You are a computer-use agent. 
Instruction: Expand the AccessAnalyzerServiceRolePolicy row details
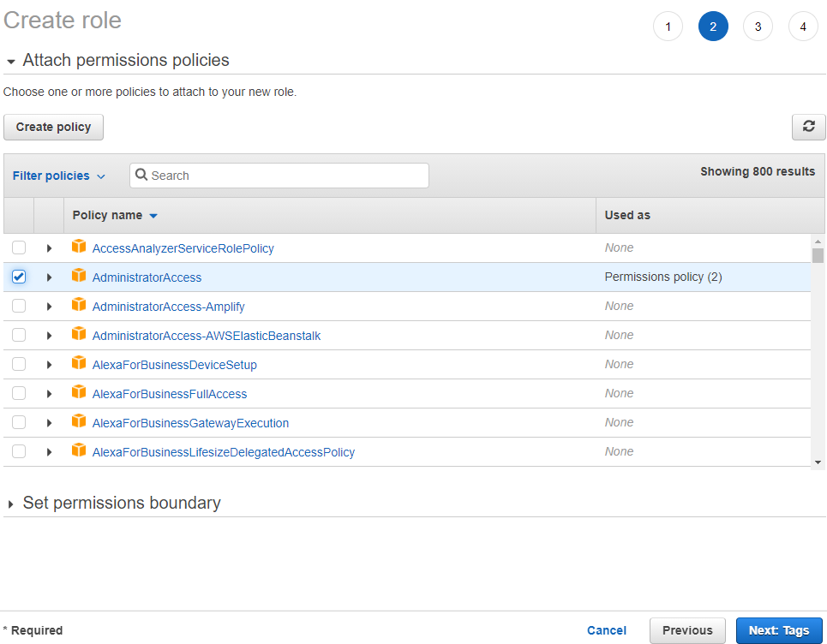point(49,247)
